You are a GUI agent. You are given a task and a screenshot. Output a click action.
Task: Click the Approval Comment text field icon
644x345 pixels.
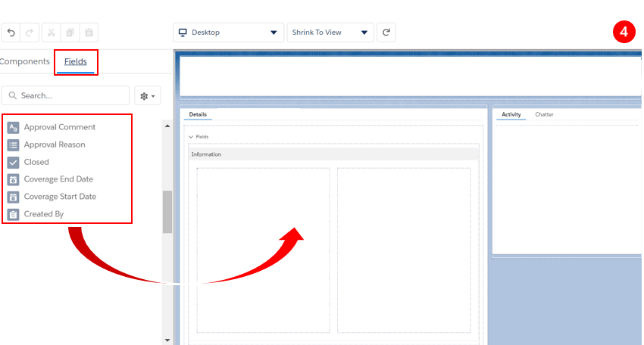click(x=13, y=128)
